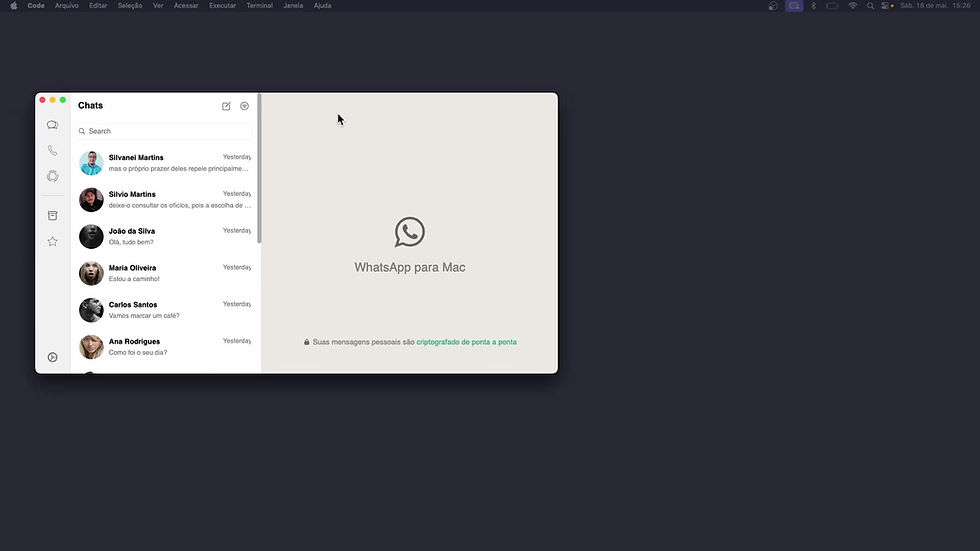
Task: Click the search magnifier in Chats
Action: point(82,131)
